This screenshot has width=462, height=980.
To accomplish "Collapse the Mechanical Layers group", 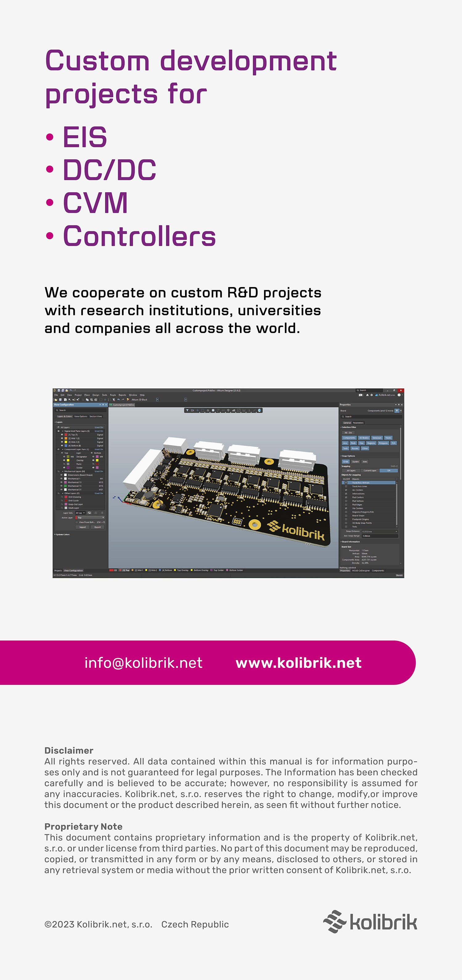I will coord(63,471).
